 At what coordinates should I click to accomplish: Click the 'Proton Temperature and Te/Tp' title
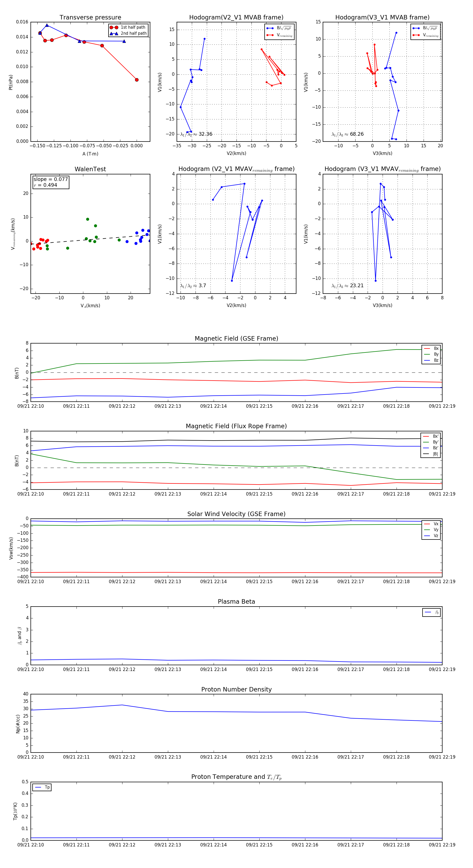point(236,777)
